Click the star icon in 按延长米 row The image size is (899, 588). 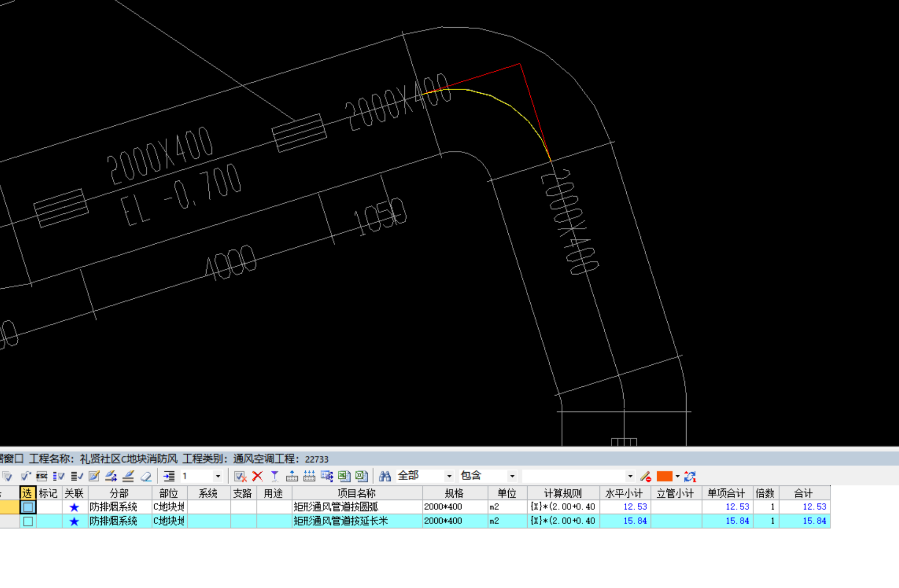74,521
